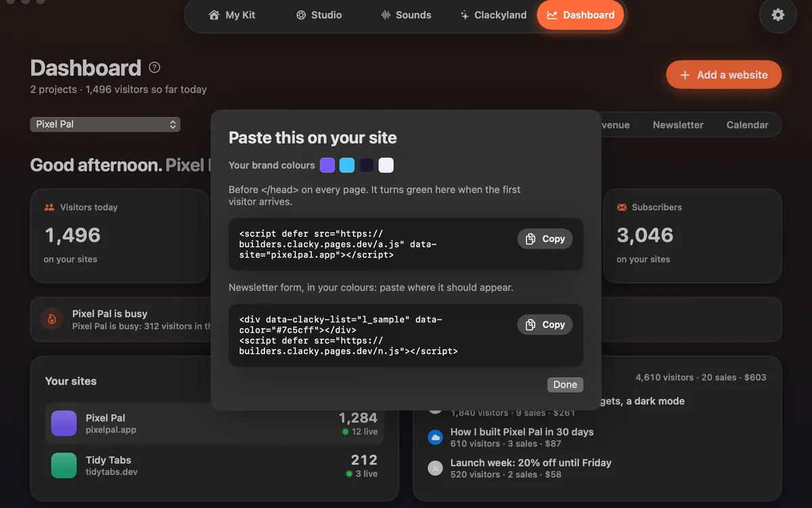The width and height of the screenshot is (812, 508).
Task: Click the "tidytabs.dev" site address
Action: [x=112, y=471]
